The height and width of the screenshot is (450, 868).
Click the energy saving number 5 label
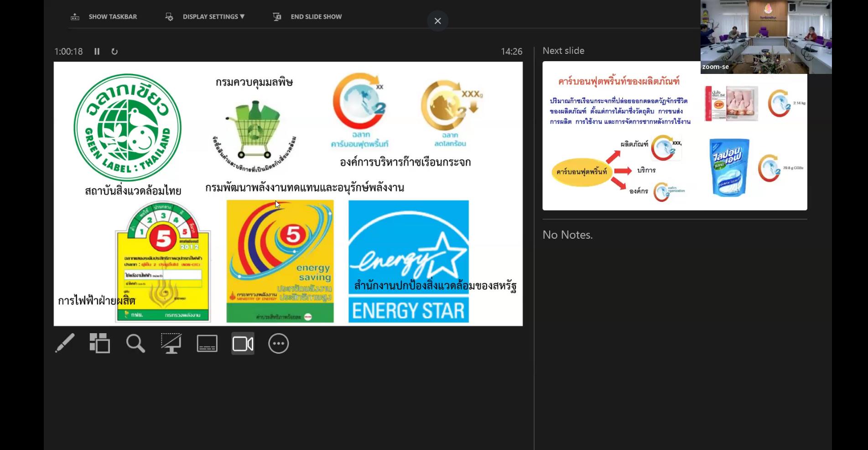(280, 261)
